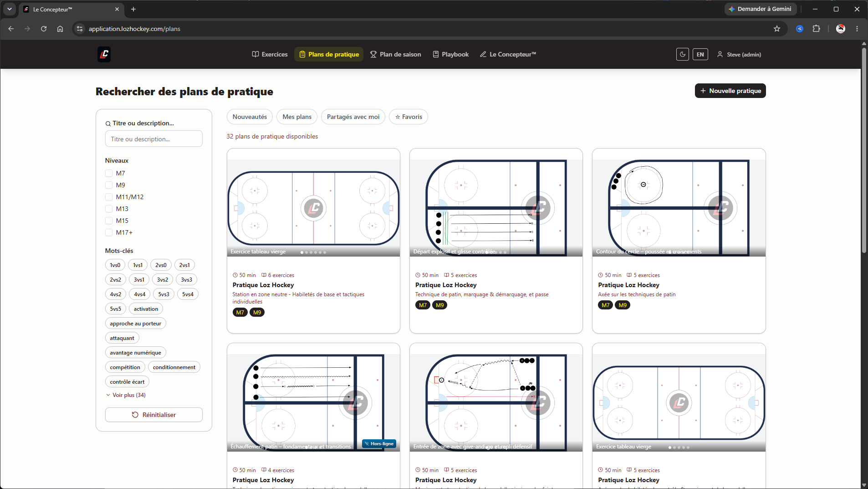Screen dimensions: 868x489
Task: Toggle the M17+ level checkbox
Action: [109, 232]
